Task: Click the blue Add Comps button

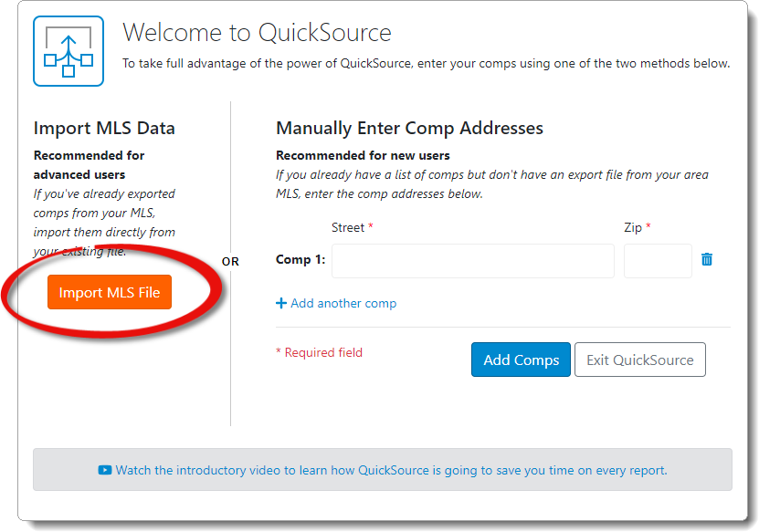Action: pos(521,360)
